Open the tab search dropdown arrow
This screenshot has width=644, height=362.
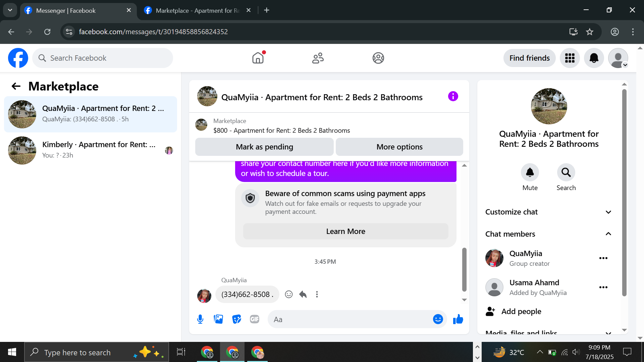point(10,10)
